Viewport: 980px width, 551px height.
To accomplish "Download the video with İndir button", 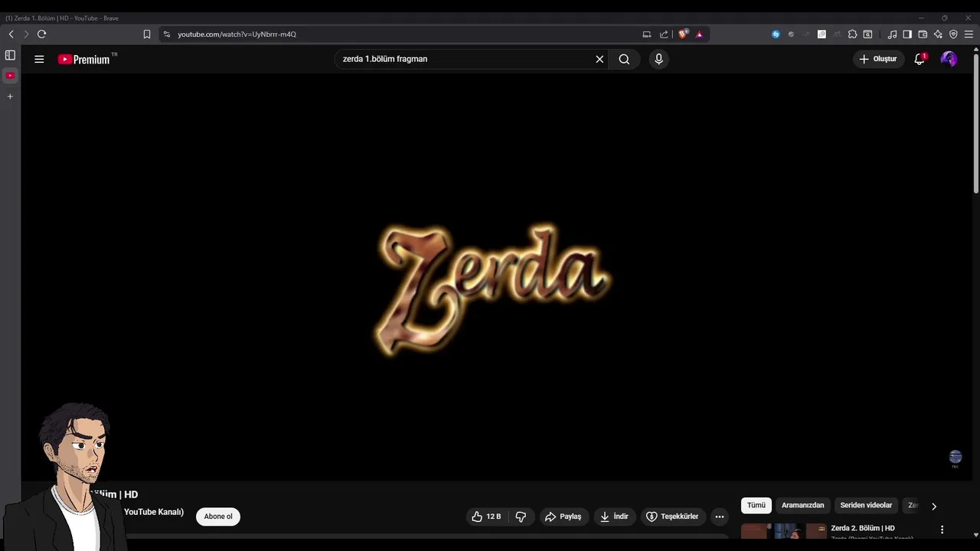I will point(614,517).
